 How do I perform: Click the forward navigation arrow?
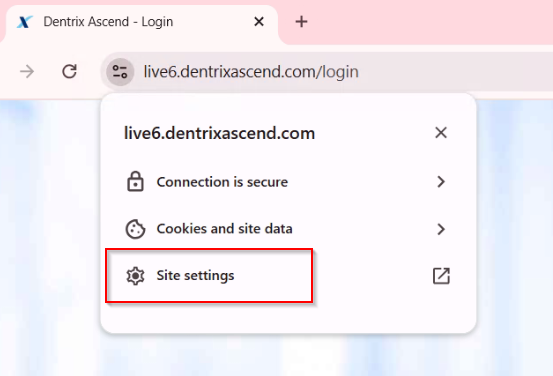(x=27, y=72)
